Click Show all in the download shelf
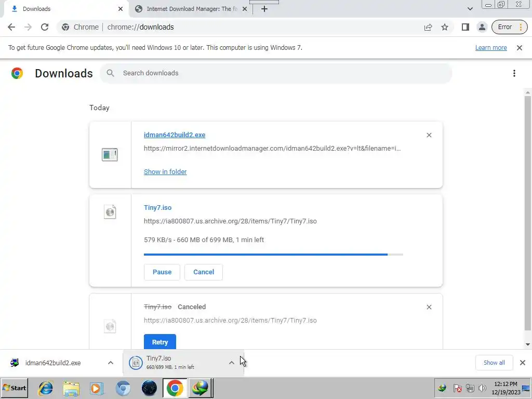This screenshot has height=399, width=532. coord(494,363)
